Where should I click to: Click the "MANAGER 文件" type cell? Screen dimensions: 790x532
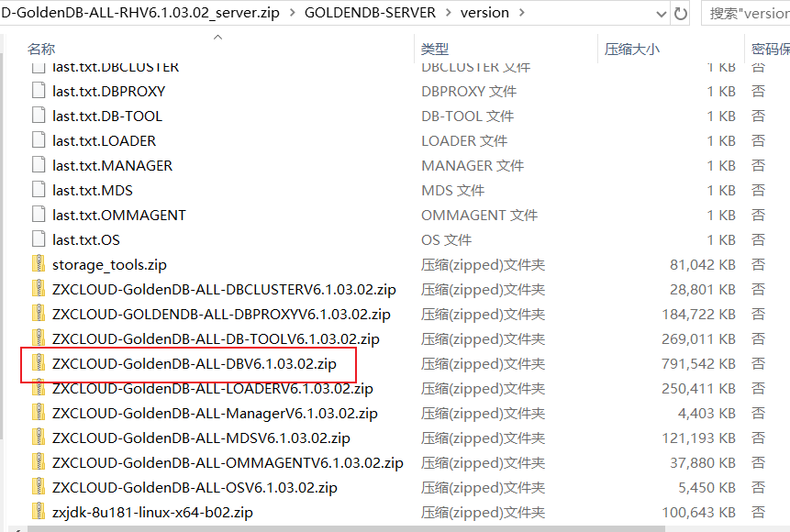point(473,165)
